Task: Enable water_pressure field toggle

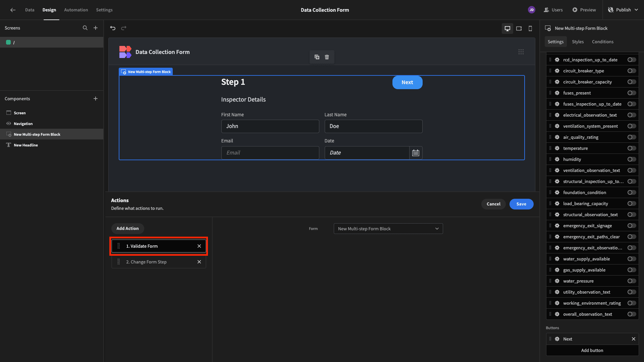Action: pyautogui.click(x=632, y=281)
